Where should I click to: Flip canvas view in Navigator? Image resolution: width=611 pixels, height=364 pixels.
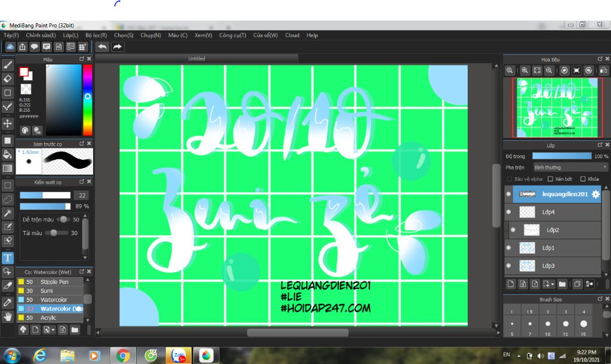(603, 70)
